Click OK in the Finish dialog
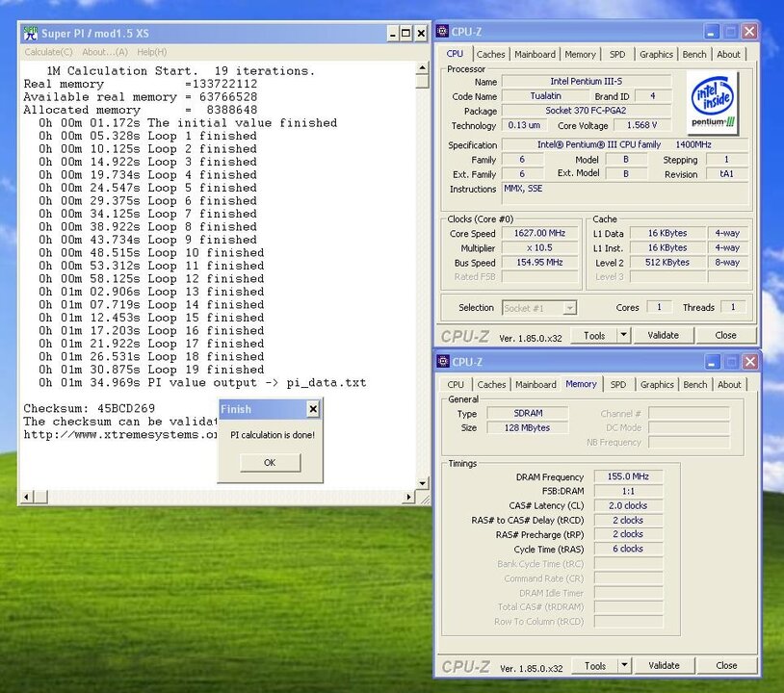Screen dimensions: 784x693 [270, 463]
